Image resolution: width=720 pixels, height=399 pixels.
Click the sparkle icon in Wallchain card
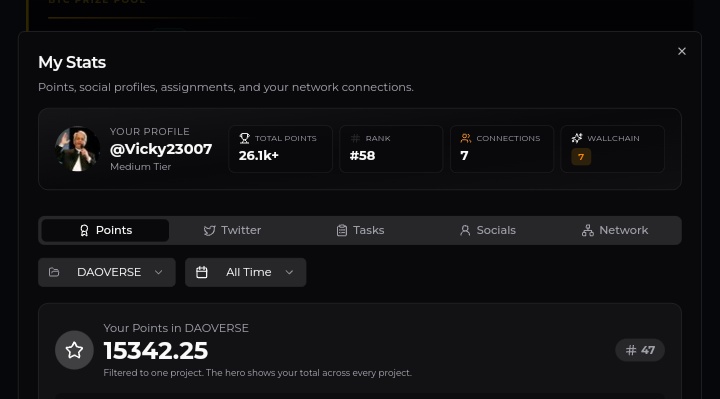pos(577,138)
